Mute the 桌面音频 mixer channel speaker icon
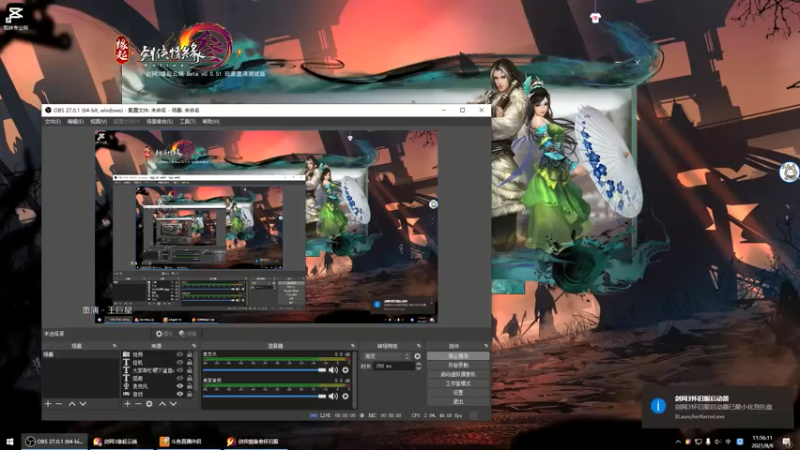Image resolution: width=800 pixels, height=450 pixels. 333,396
